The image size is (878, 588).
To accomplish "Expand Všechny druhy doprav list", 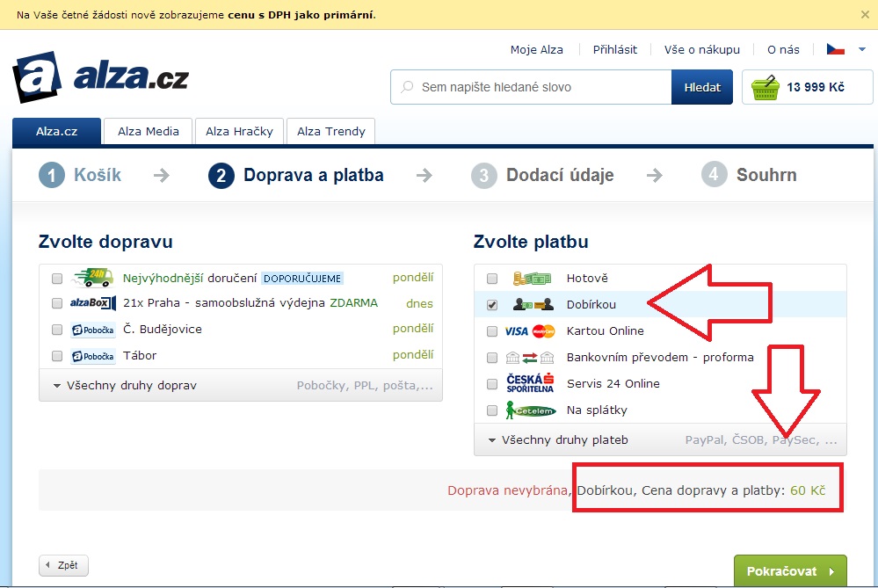I will point(125,385).
